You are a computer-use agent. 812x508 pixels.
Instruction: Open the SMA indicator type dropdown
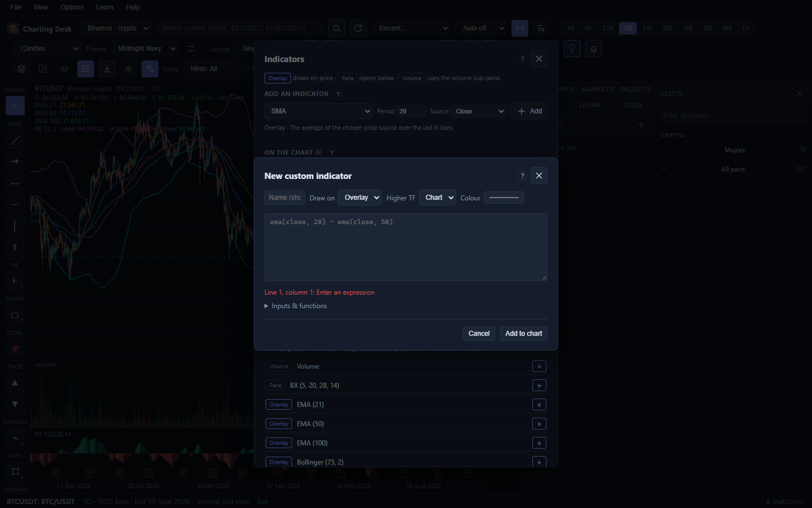(x=319, y=111)
